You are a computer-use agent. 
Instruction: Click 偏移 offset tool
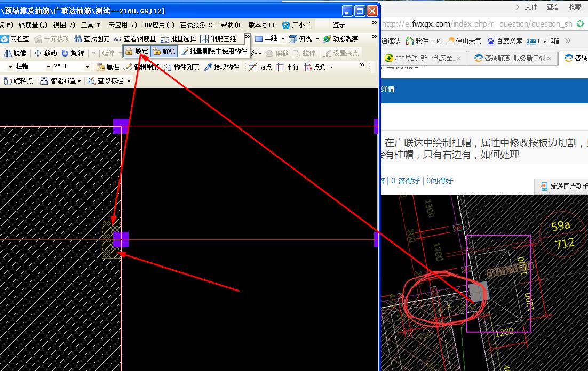(277, 53)
